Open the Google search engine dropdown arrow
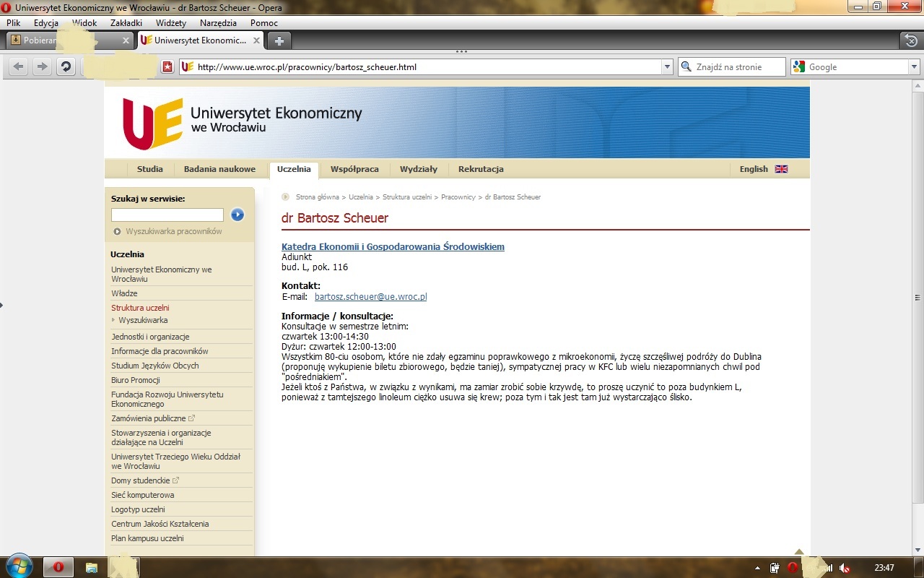Screen dimensions: 924x578 click(914, 67)
